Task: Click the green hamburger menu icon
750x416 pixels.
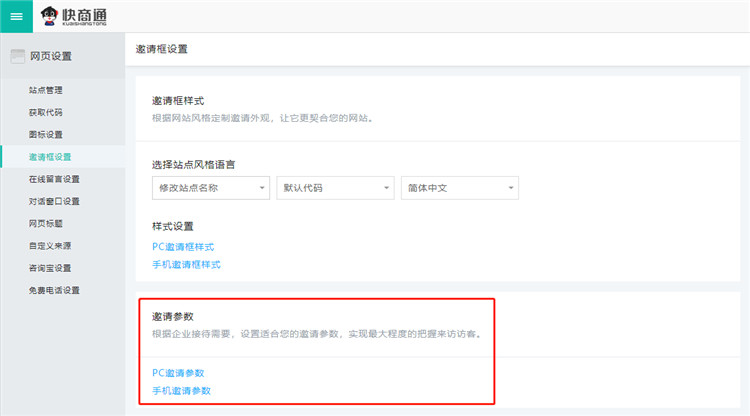Action: point(15,16)
